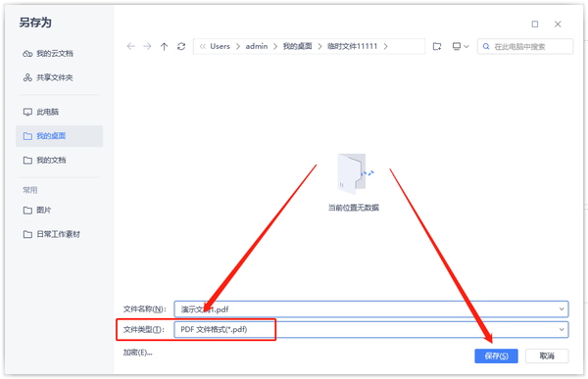The height and width of the screenshot is (379, 588).
Task: Expand the file name dropdown arrow
Action: click(x=562, y=309)
